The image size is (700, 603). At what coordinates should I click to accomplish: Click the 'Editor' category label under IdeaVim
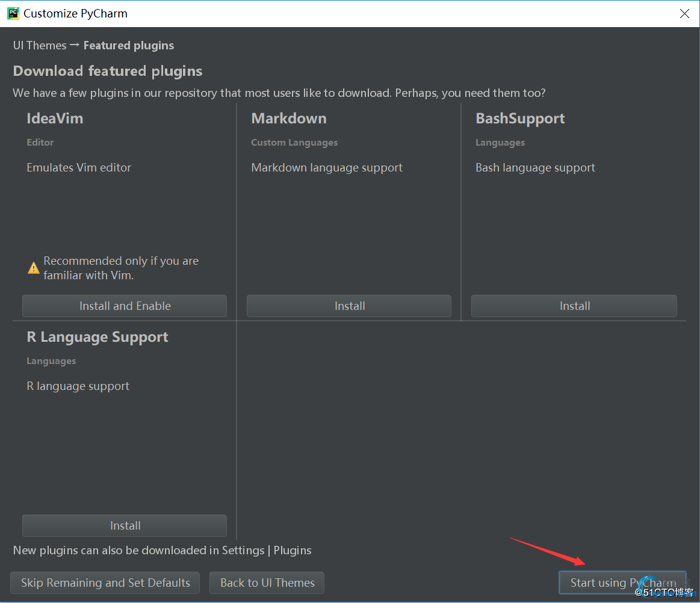tap(40, 143)
